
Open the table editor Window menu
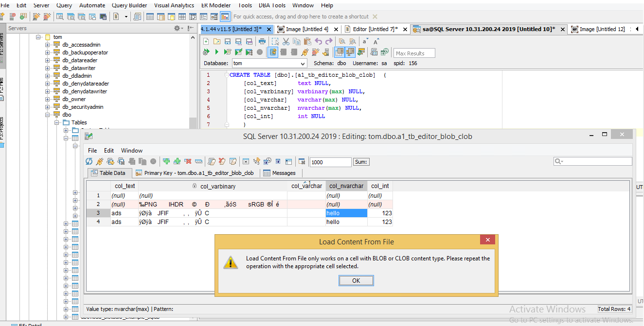(132, 151)
